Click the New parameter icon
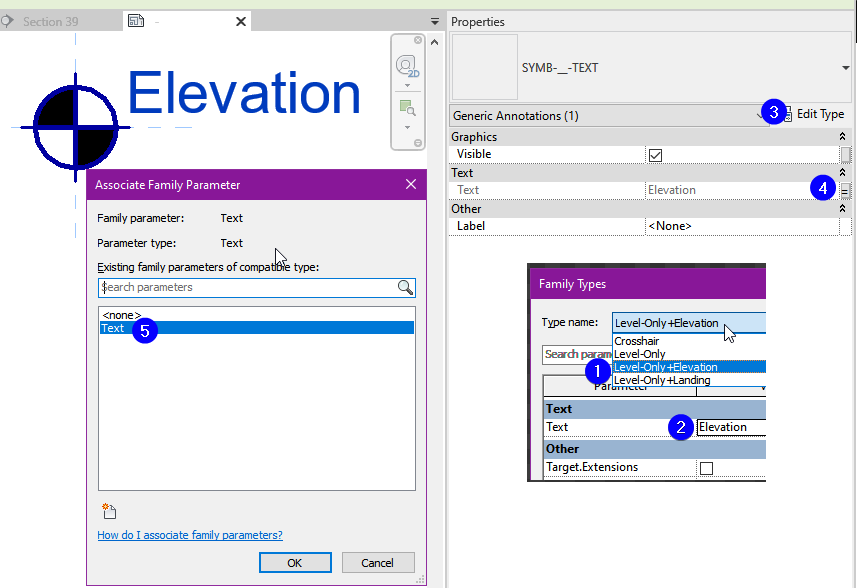 [109, 511]
